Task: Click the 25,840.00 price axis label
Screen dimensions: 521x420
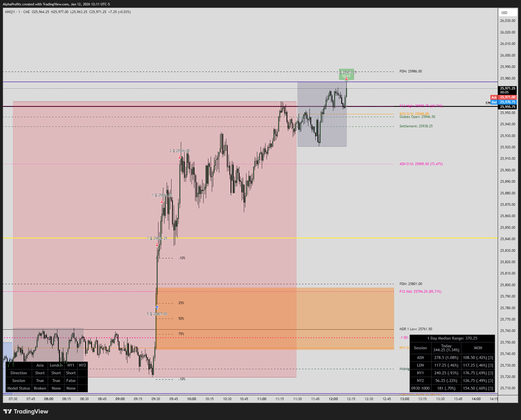Action: click(x=508, y=239)
